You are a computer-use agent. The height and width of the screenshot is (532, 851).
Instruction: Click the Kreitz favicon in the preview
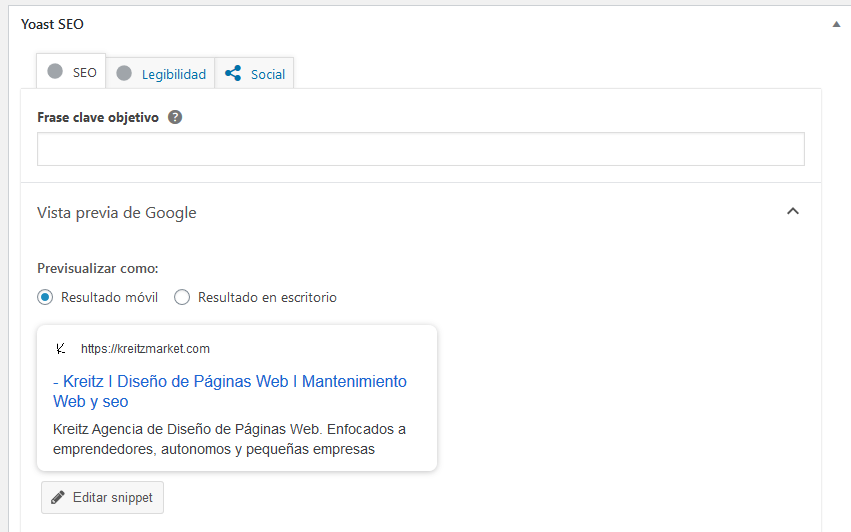[x=61, y=349]
